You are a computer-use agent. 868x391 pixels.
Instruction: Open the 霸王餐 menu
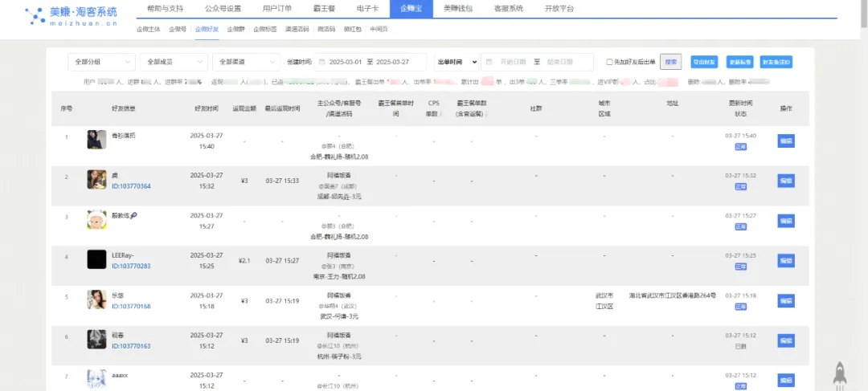point(326,9)
